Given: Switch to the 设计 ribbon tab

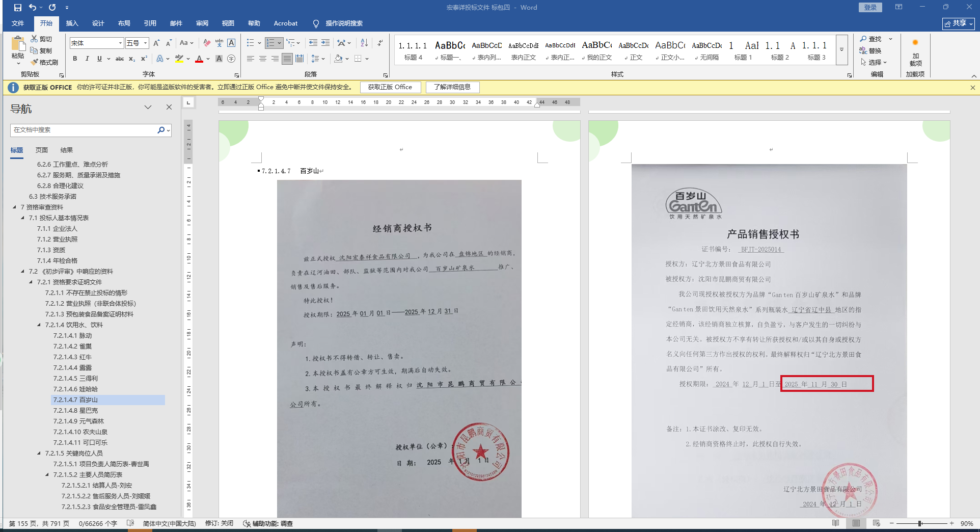Looking at the screenshot, I should [98, 23].
